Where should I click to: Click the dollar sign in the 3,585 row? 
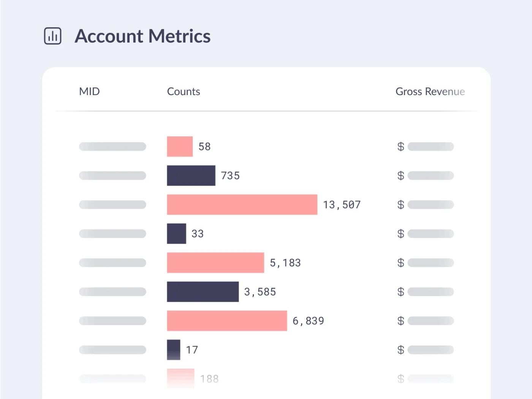click(x=401, y=292)
